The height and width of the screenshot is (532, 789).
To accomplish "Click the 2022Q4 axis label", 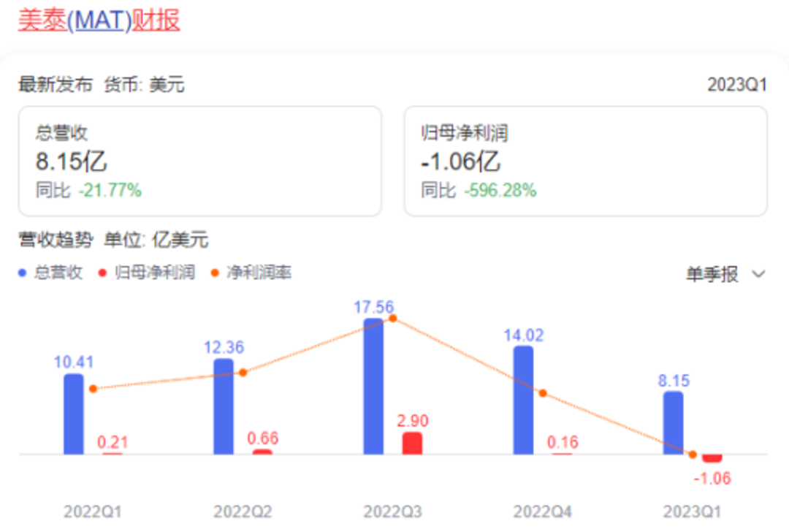I will pos(542,512).
